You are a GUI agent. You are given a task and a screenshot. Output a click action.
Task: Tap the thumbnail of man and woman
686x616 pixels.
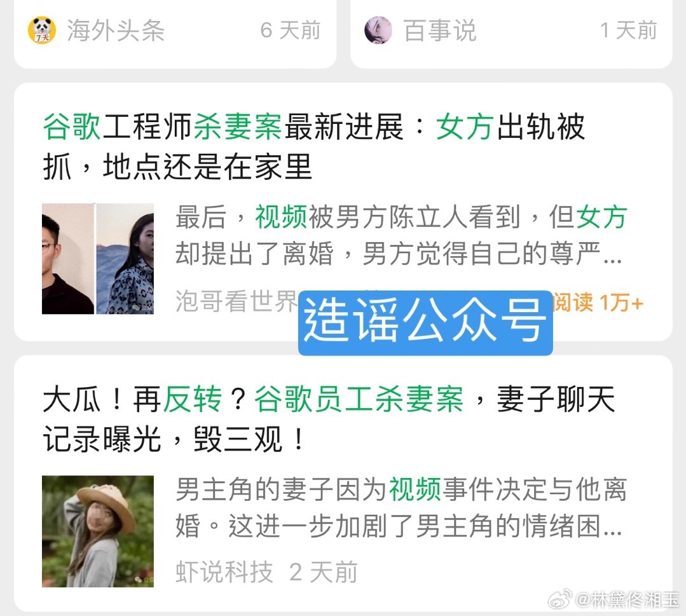point(98,259)
